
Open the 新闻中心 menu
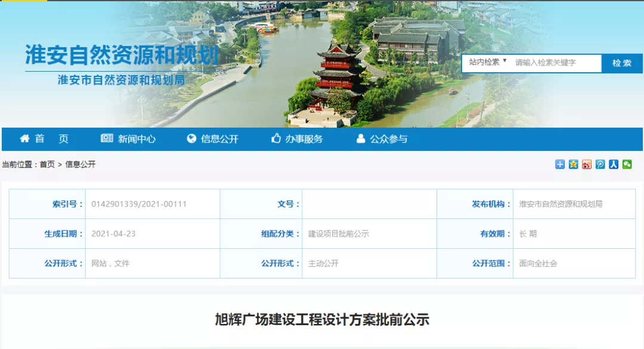click(x=137, y=139)
